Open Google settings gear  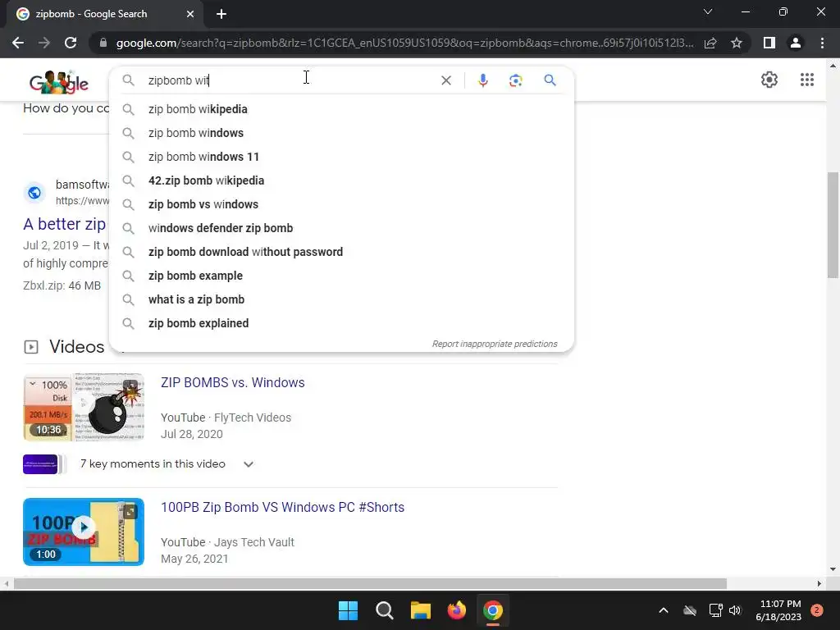tap(769, 80)
